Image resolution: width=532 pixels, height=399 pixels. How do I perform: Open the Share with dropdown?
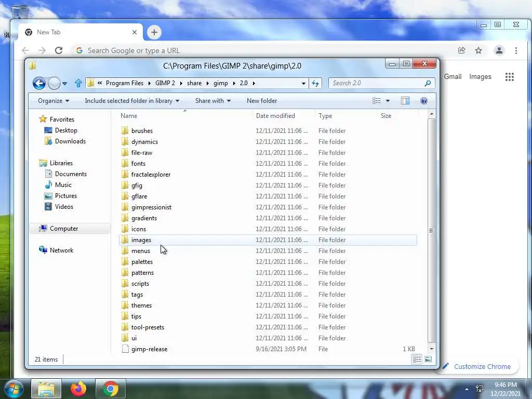(213, 101)
